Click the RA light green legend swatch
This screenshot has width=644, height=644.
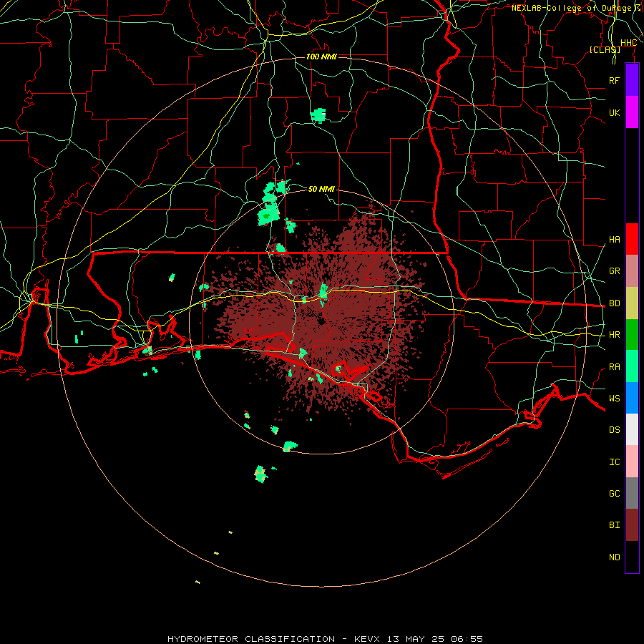(x=632, y=366)
